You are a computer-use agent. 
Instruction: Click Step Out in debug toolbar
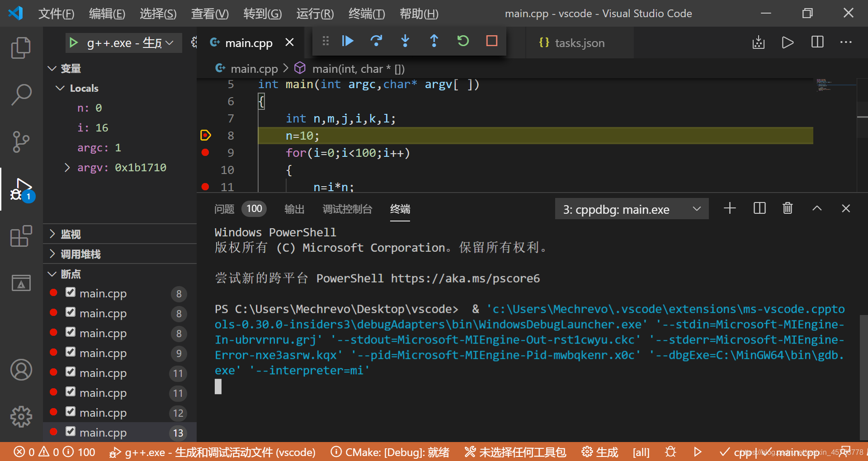[434, 41]
